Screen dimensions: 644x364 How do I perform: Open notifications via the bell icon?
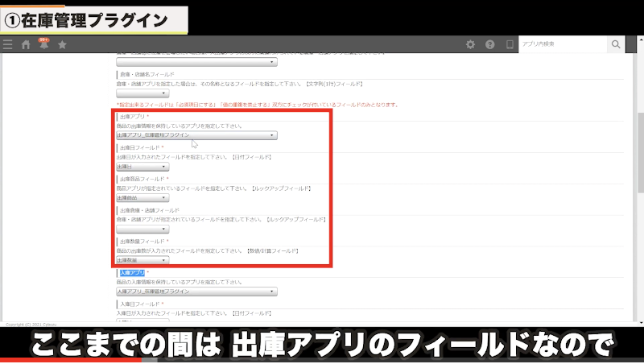tap(43, 44)
